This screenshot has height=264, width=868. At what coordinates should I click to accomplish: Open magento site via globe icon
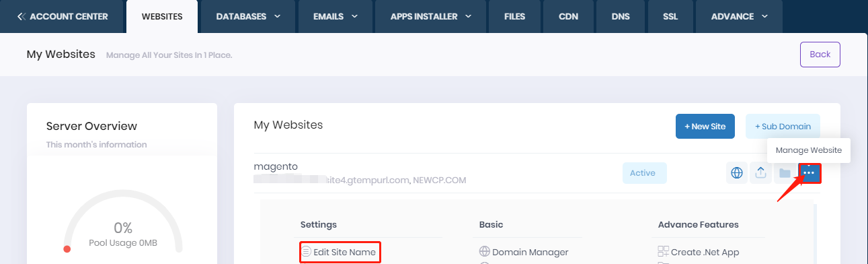coord(737,173)
